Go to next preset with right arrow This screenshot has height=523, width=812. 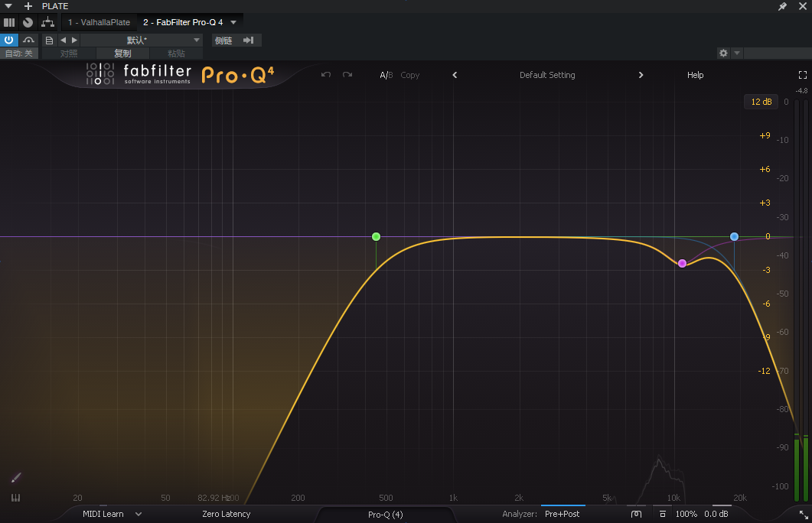(74, 41)
